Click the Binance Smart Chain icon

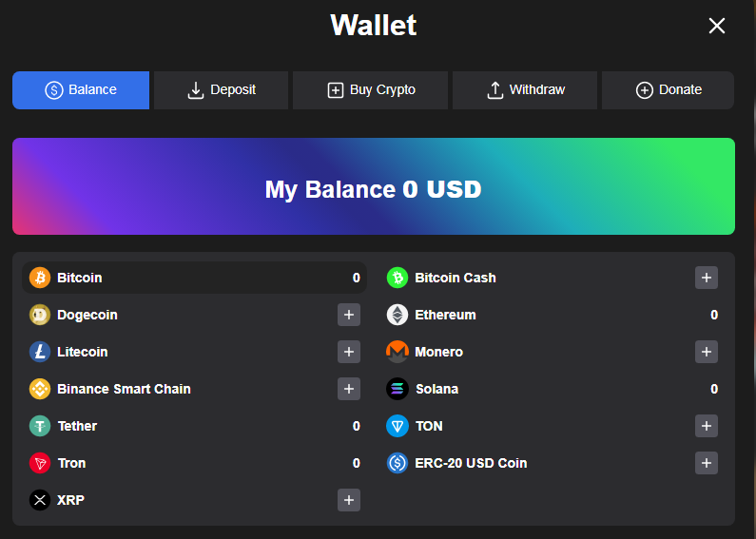(x=40, y=389)
